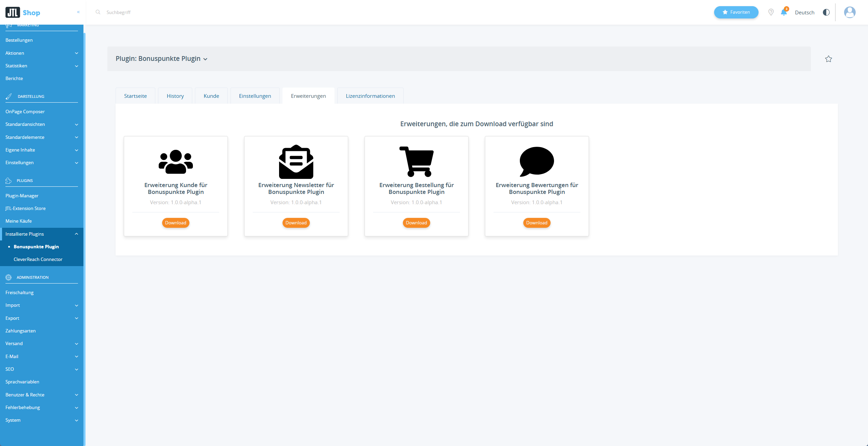Collapse Installierte Plugins section
This screenshot has width=868, height=446.
[x=42, y=234]
